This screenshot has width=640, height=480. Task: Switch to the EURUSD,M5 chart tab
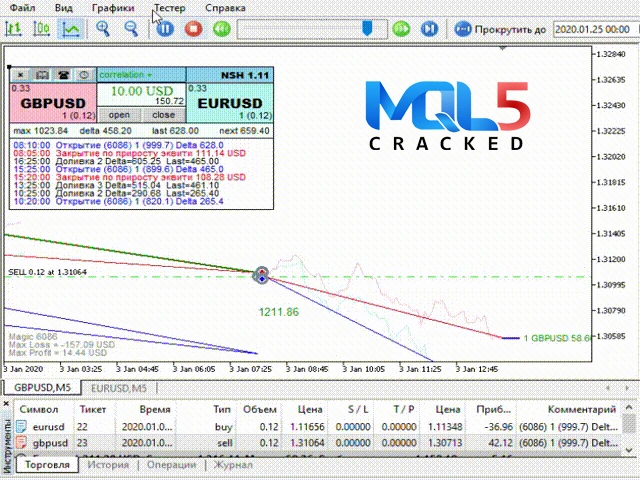point(119,388)
